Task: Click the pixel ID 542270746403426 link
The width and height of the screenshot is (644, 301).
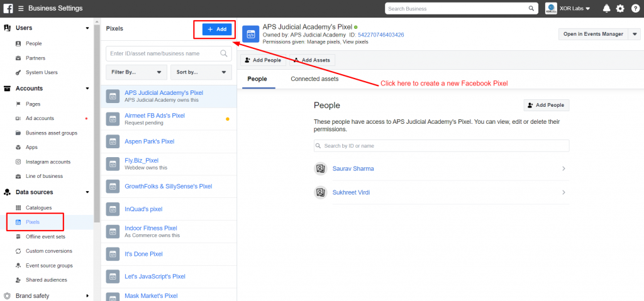Action: click(x=380, y=35)
